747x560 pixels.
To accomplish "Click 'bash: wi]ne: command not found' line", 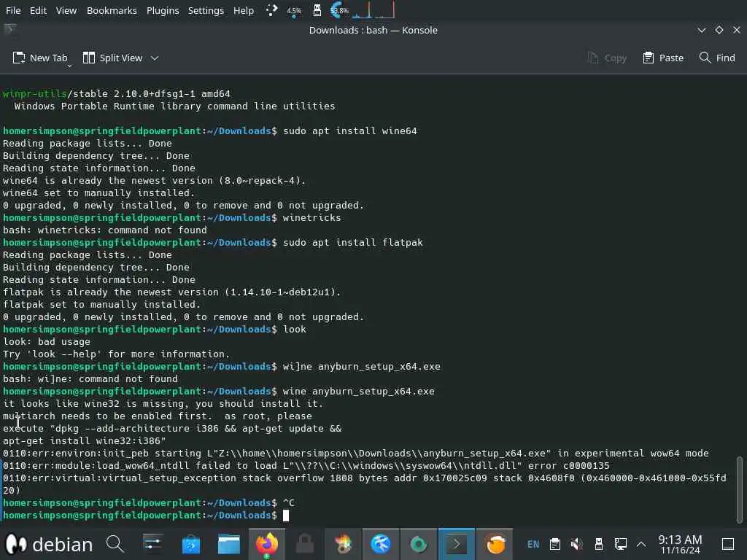I will [x=90, y=378].
